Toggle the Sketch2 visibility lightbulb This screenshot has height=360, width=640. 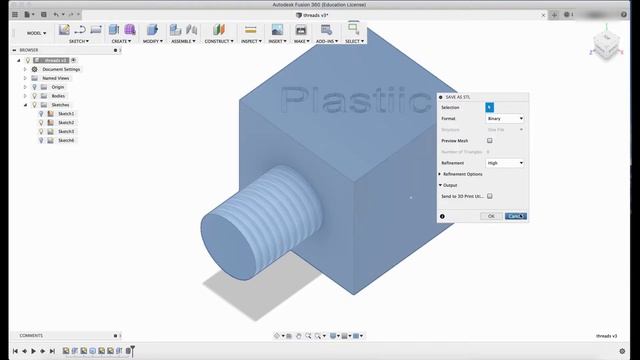(x=41, y=122)
